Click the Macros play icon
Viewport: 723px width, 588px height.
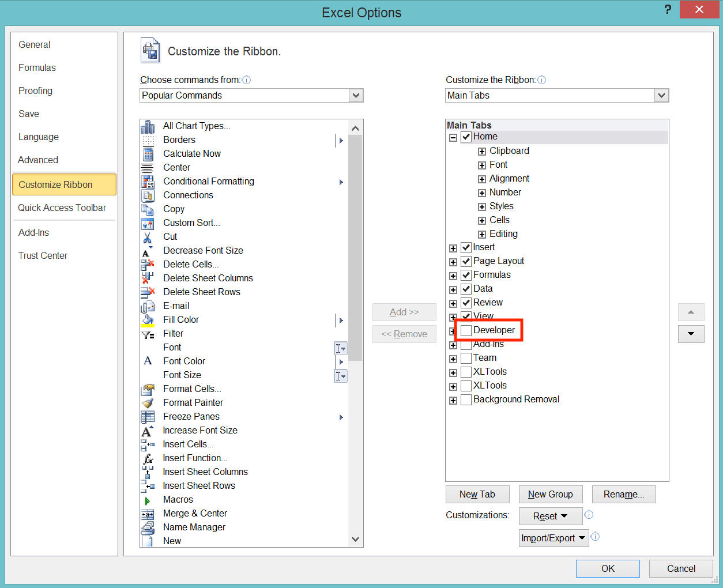148,500
